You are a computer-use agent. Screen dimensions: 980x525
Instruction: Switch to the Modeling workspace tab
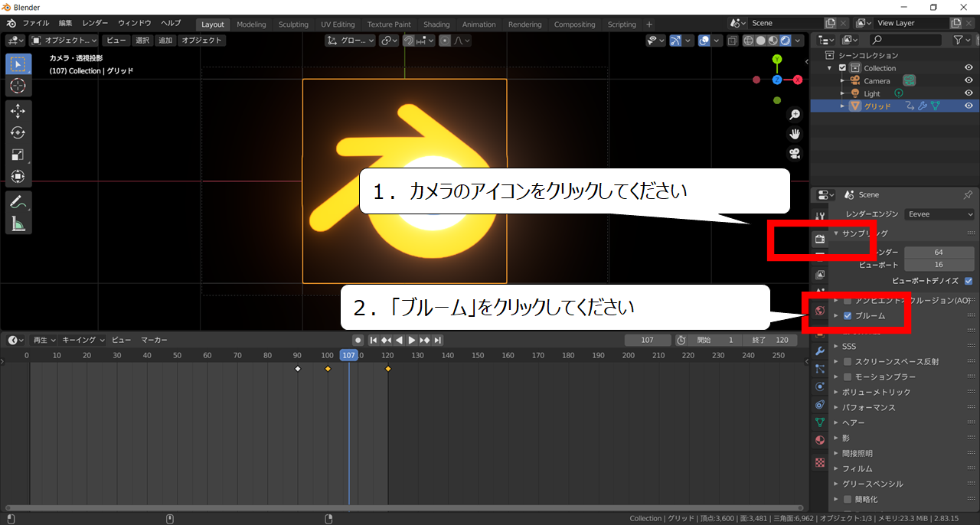251,24
